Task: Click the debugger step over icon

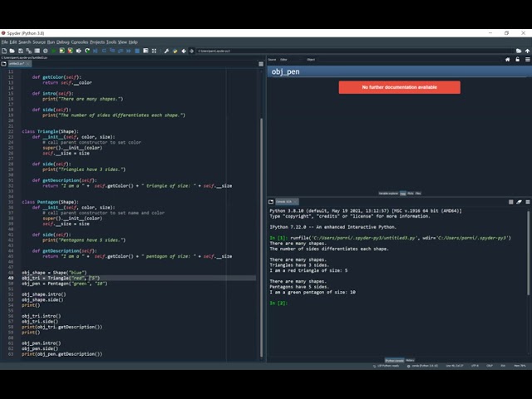Action: 104,51
